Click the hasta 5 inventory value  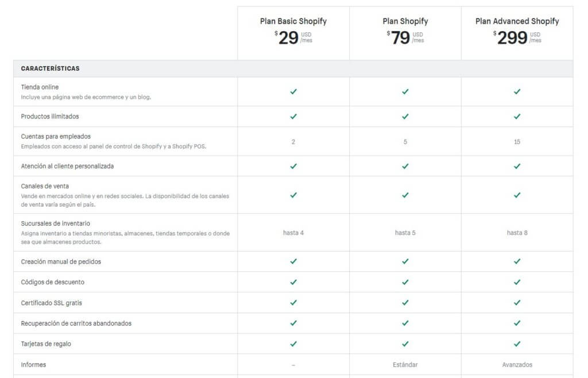pyautogui.click(x=405, y=233)
